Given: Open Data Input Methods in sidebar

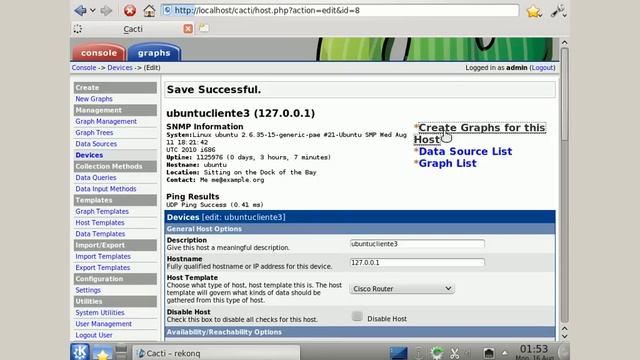Looking at the screenshot, I should click(x=106, y=189).
